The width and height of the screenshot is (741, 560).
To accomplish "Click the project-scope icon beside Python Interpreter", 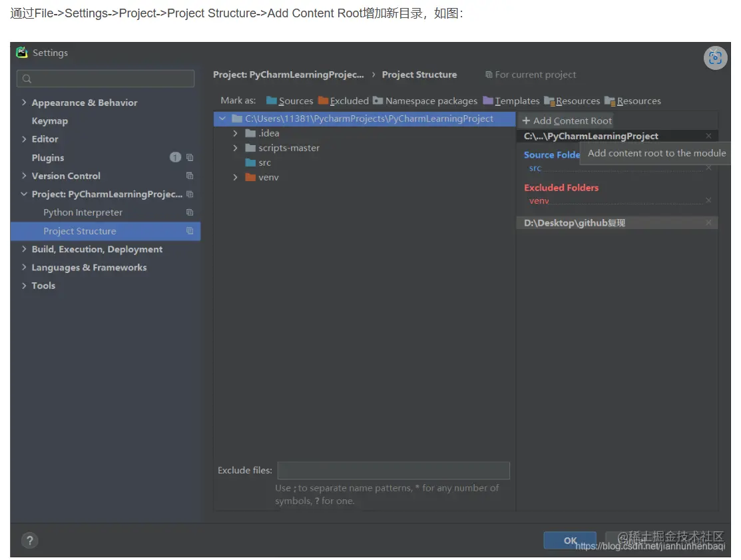I will point(190,212).
